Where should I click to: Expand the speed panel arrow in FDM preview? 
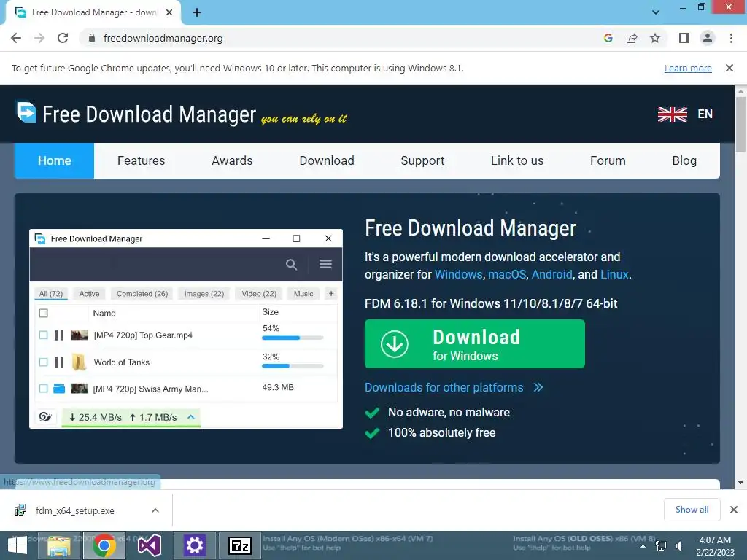191,417
